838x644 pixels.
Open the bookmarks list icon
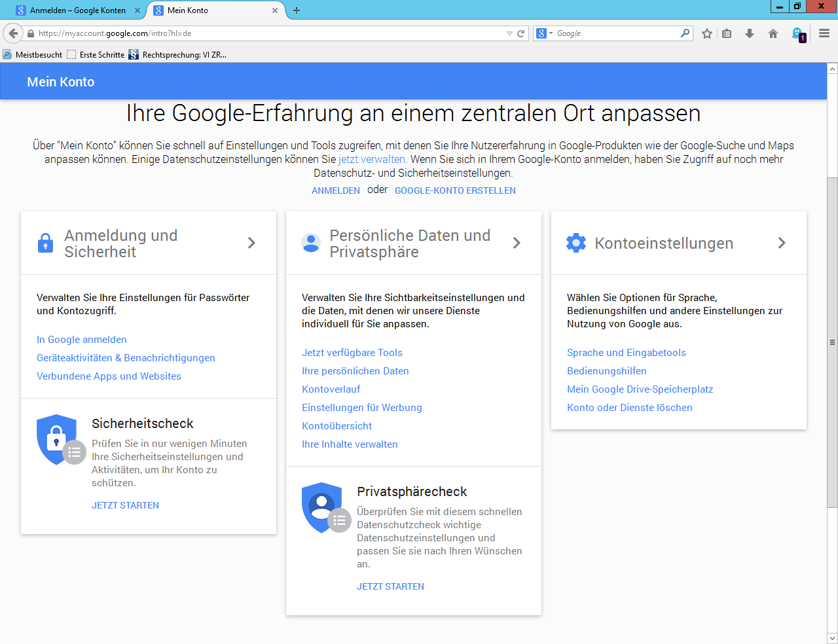point(727,33)
